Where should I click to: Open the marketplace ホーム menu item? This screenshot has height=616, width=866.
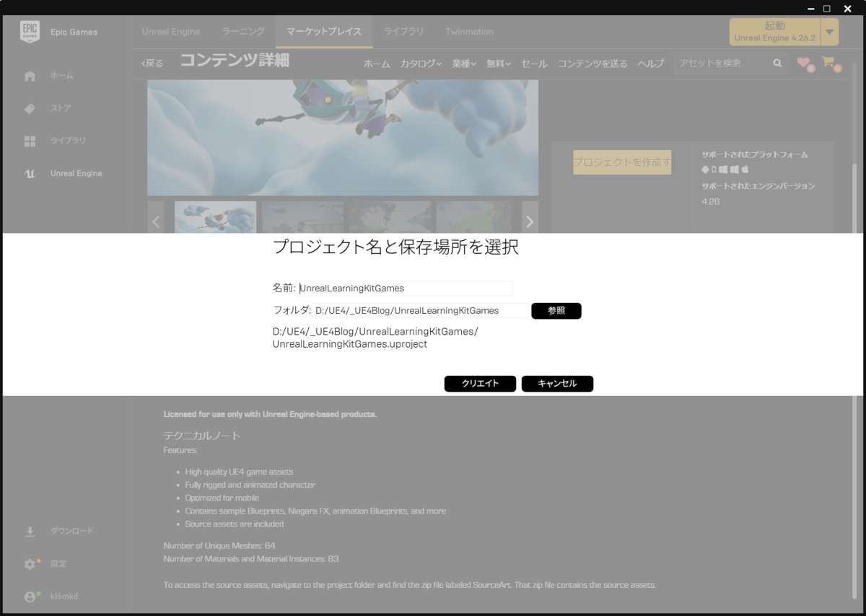377,63
